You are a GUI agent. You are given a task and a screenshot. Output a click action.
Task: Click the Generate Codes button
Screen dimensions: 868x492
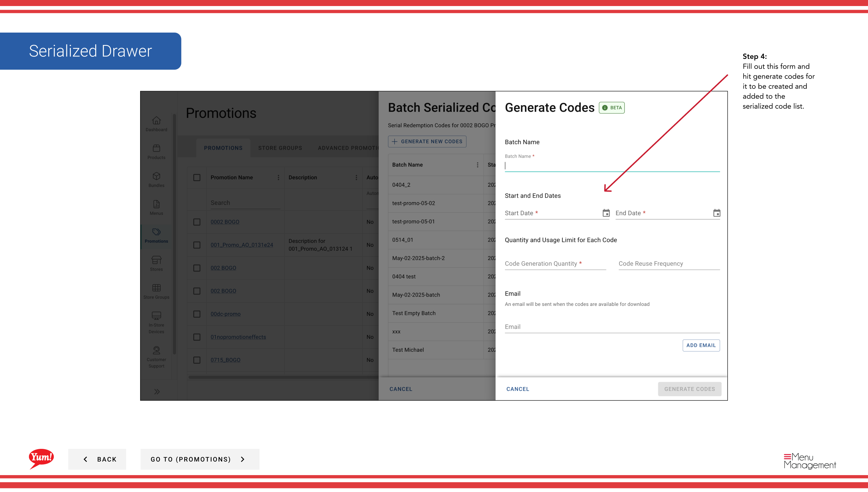click(x=689, y=389)
